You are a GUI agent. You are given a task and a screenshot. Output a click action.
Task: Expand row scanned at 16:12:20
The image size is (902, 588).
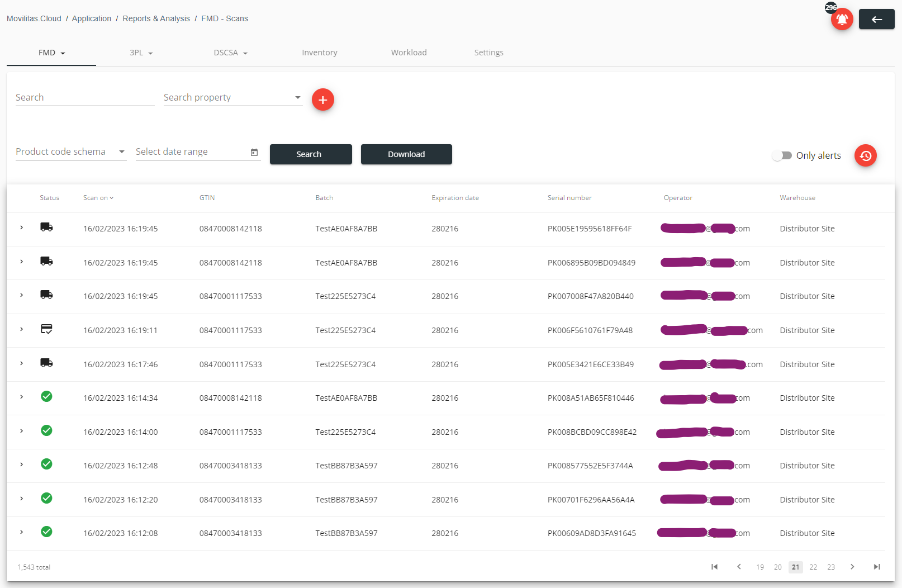(21, 499)
